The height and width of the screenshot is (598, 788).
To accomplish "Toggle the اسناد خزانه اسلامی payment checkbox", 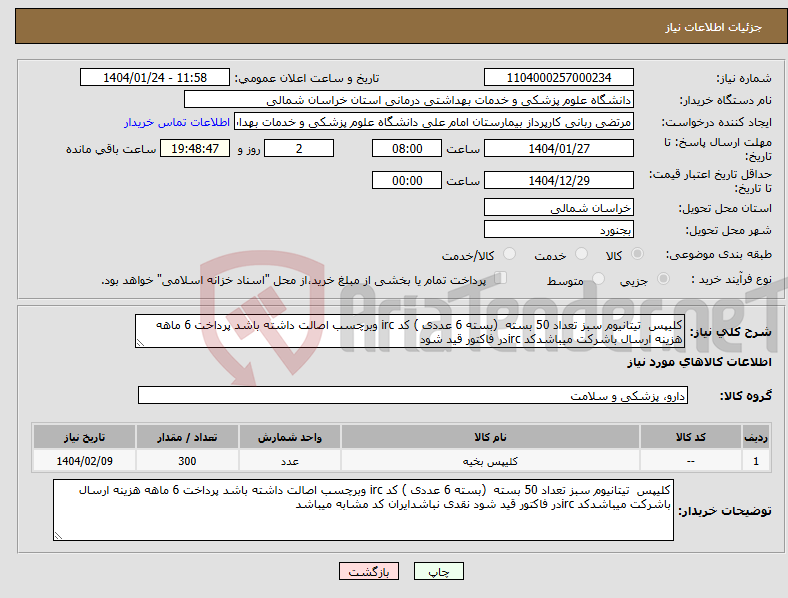I will (x=500, y=278).
